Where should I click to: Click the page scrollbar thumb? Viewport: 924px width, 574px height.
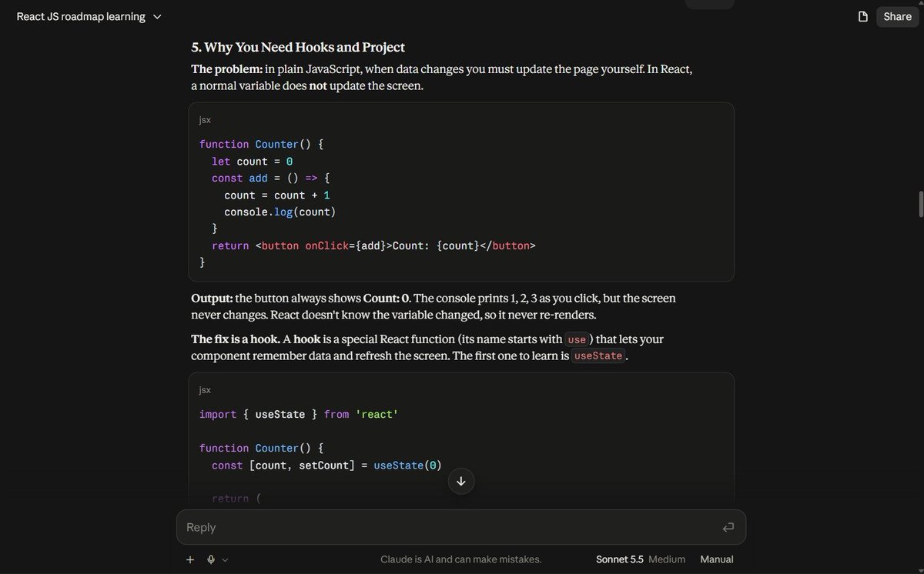pos(920,204)
